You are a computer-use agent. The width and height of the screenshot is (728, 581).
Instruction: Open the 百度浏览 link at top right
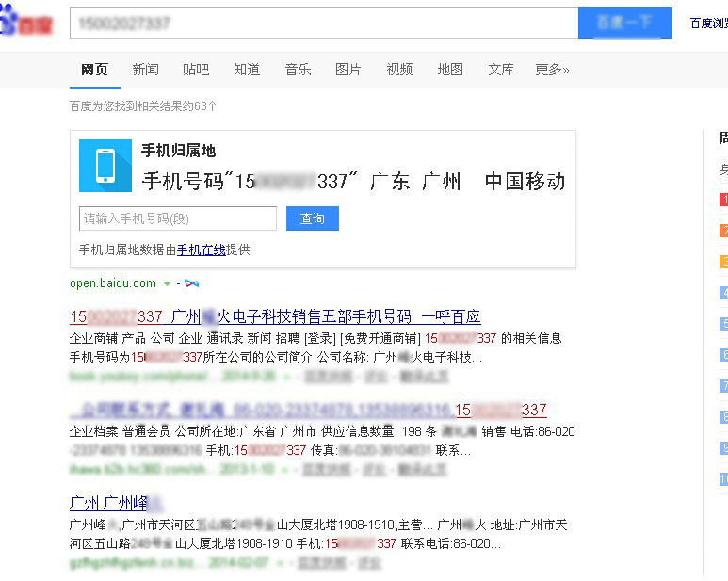pos(709,23)
